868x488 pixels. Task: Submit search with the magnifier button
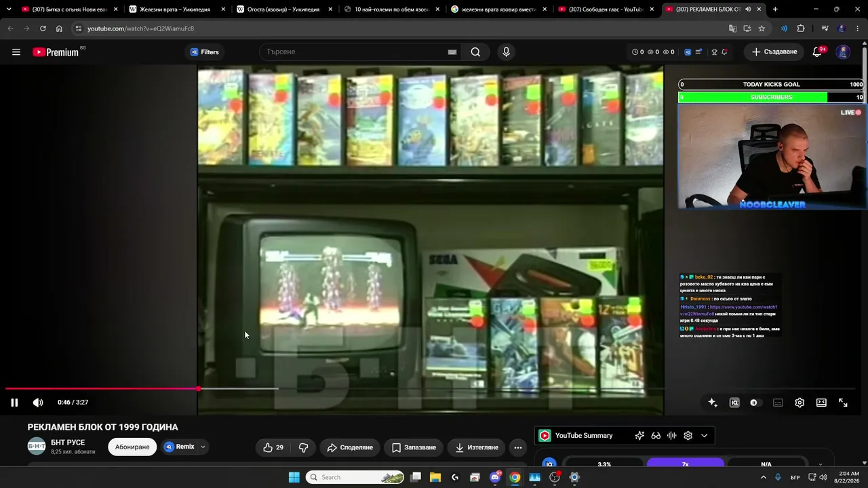(x=475, y=52)
